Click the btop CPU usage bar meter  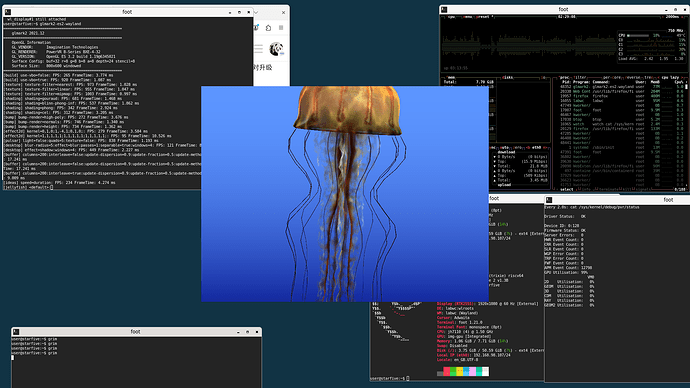coord(638,35)
